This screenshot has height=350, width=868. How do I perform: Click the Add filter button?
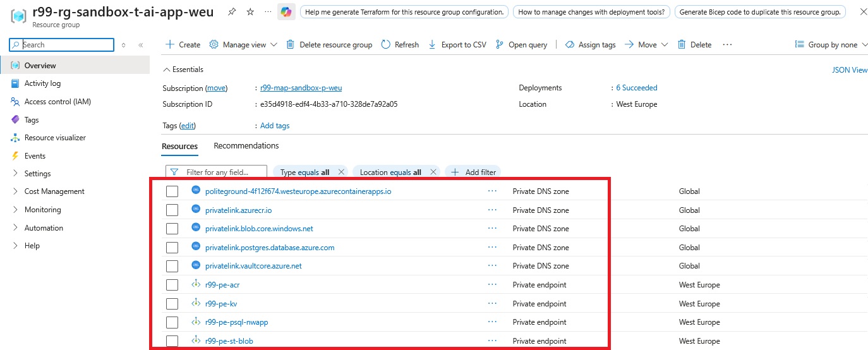click(x=473, y=172)
